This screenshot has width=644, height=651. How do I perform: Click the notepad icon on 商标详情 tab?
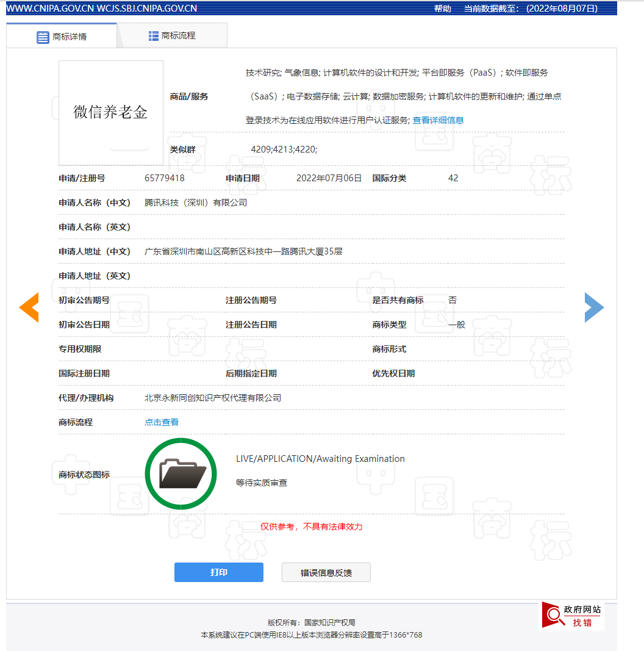click(x=42, y=37)
